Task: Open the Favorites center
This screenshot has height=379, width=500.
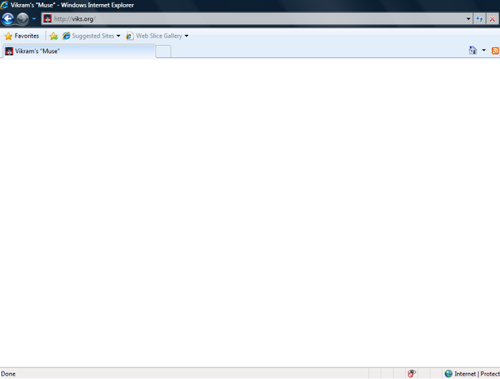Action: 22,36
